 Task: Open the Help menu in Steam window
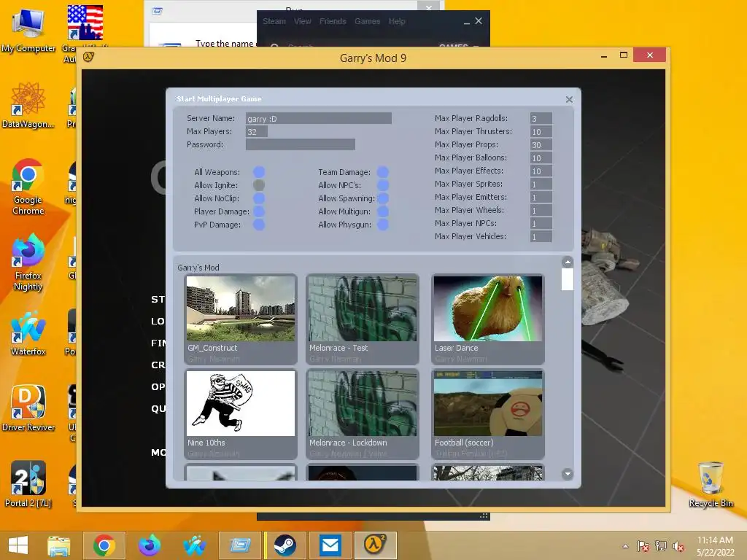pyautogui.click(x=396, y=21)
